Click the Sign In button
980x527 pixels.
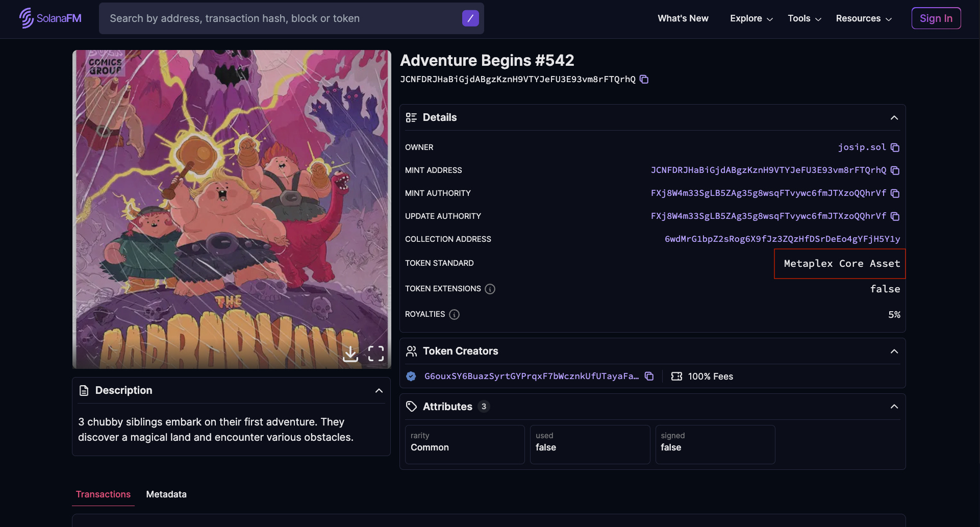click(936, 18)
